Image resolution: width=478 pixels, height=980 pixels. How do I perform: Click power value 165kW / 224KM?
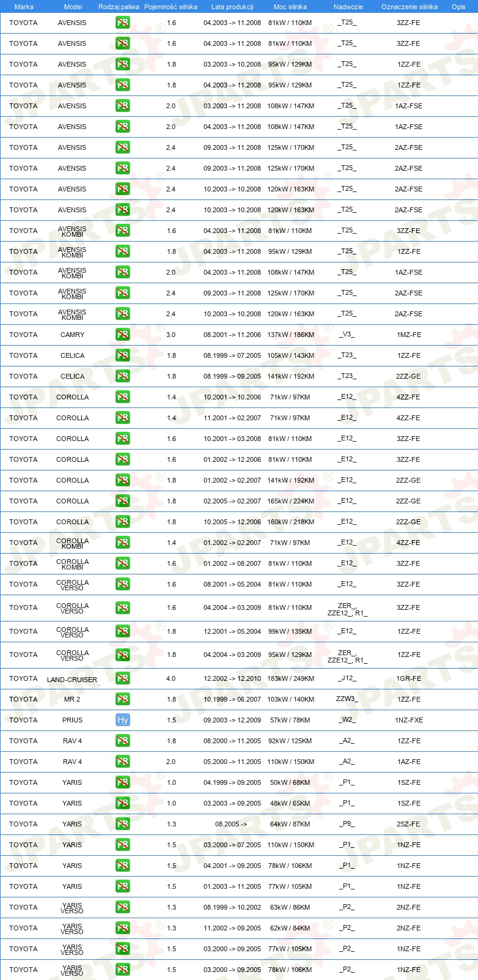point(290,501)
